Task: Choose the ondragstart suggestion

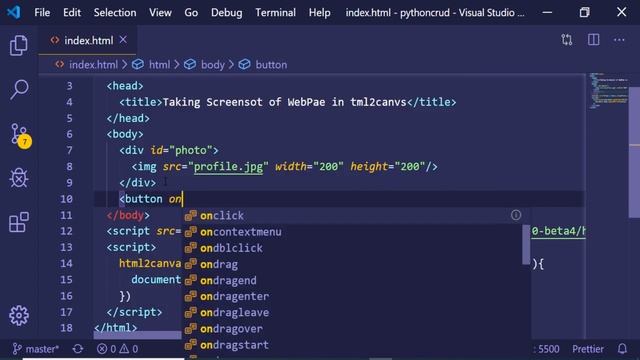Action: coord(353,345)
